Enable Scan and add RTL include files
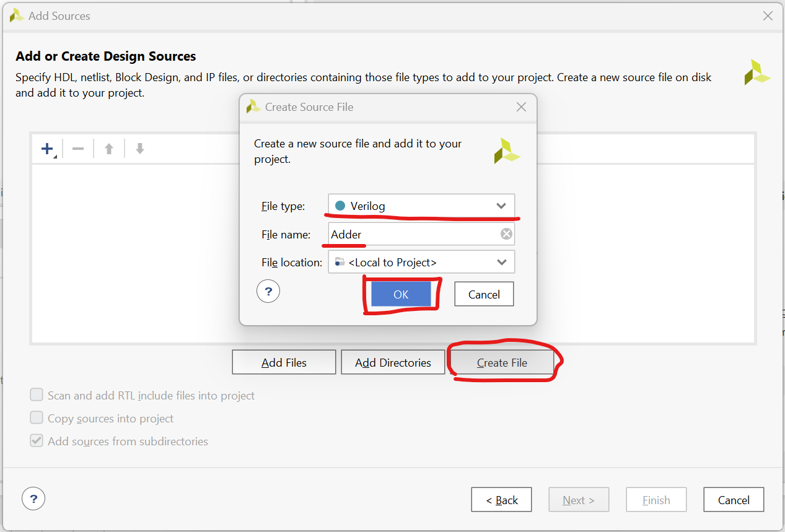Image resolution: width=785 pixels, height=532 pixels. tap(37, 394)
